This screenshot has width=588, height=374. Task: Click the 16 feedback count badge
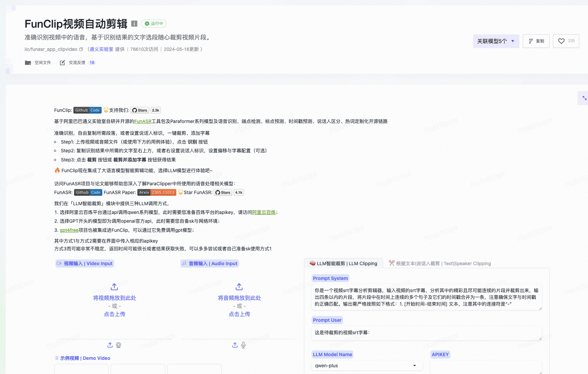click(92, 63)
